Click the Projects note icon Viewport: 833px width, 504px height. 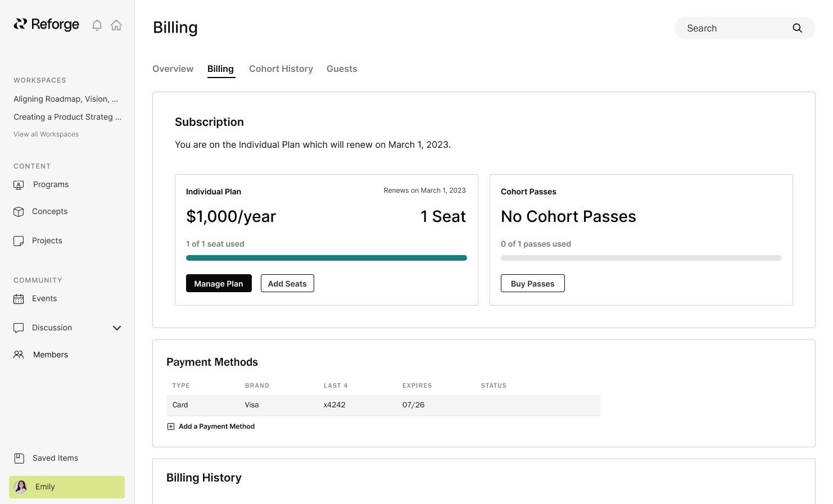pyautogui.click(x=19, y=241)
